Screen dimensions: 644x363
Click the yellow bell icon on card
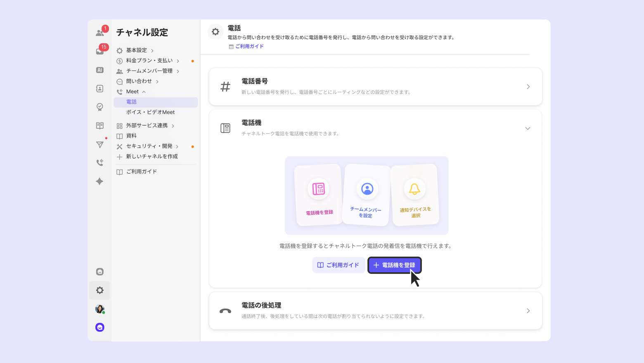coord(414,189)
